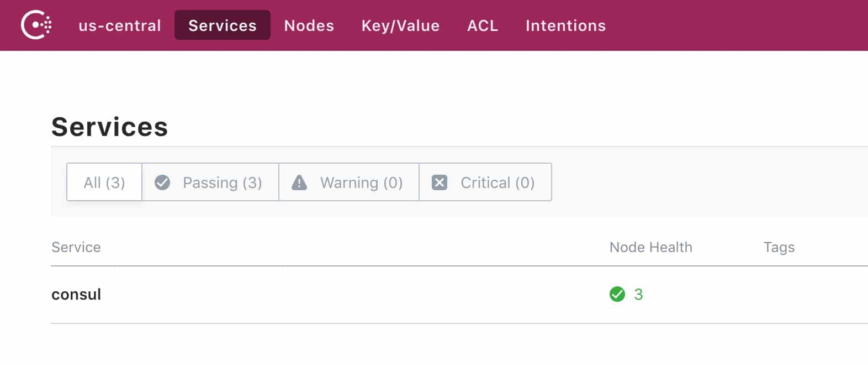Select the Warning (0) health filter

pyautogui.click(x=348, y=182)
